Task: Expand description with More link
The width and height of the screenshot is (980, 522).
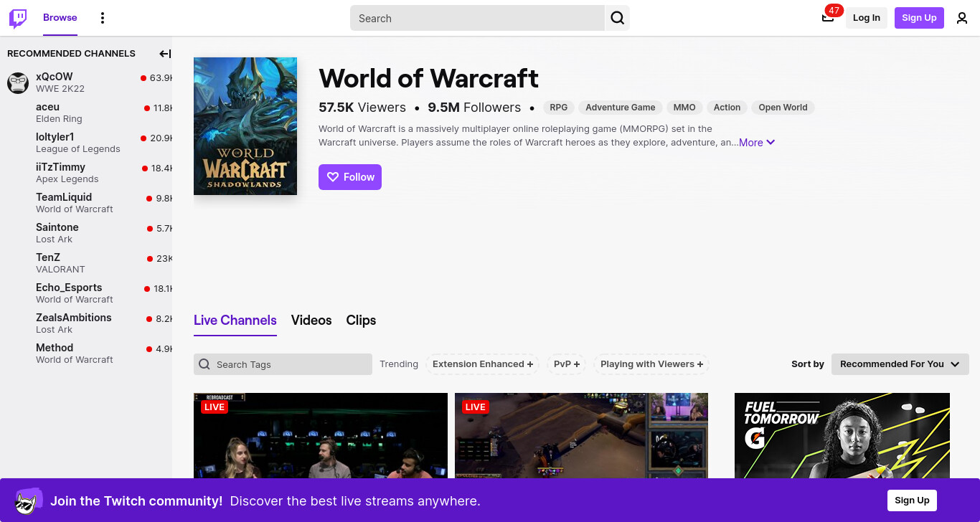Action: [x=757, y=143]
